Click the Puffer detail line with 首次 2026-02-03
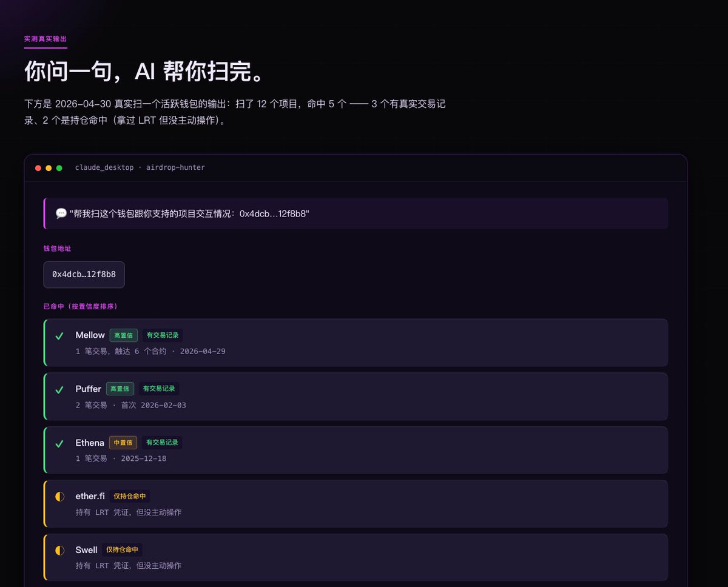Screen dimensions: 728x587 click(x=131, y=405)
